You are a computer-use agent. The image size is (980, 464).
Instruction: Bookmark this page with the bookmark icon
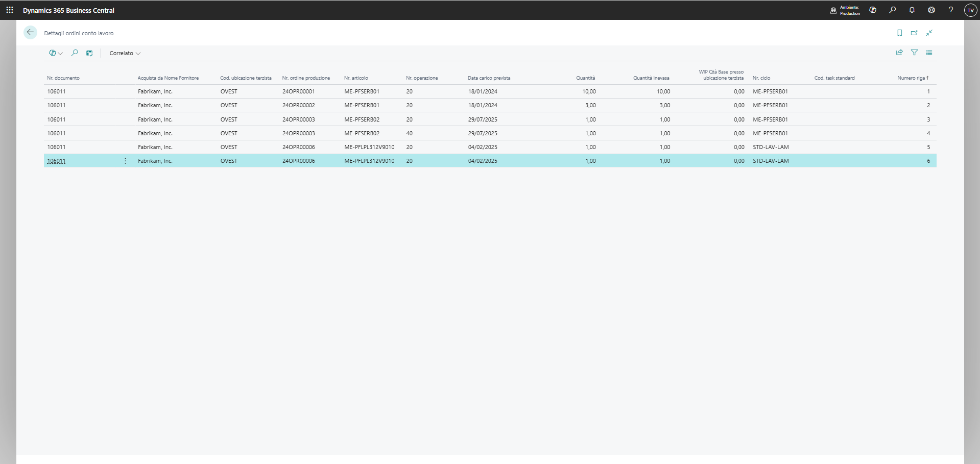pos(899,33)
